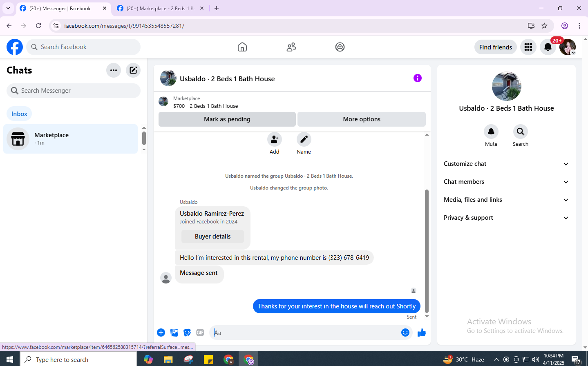Open the account profile picture menu
588x366 pixels.
pyautogui.click(x=568, y=47)
